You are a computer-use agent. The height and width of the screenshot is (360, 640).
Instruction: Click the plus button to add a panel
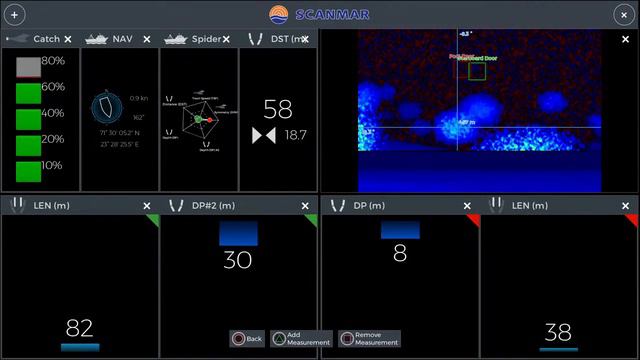coord(15,15)
